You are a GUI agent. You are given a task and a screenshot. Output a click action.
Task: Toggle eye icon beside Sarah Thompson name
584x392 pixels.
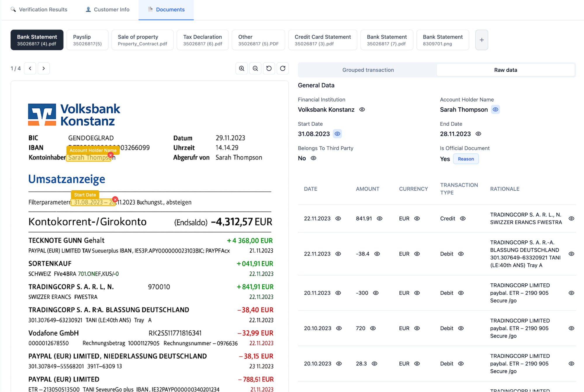pyautogui.click(x=495, y=110)
